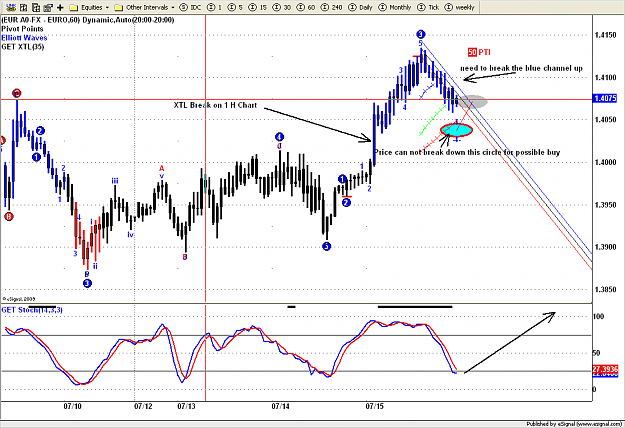The width and height of the screenshot is (625, 428).
Task: Click the second toolbar window icon
Action: tap(24, 7)
